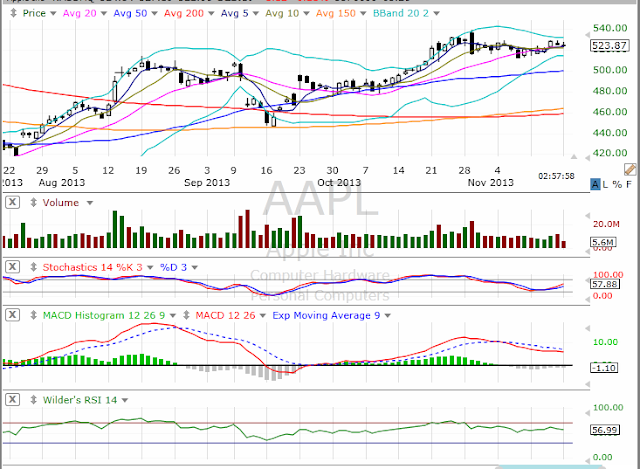Click the Avg 200 indicator label
This screenshot has width=640, height=469.
coord(184,13)
